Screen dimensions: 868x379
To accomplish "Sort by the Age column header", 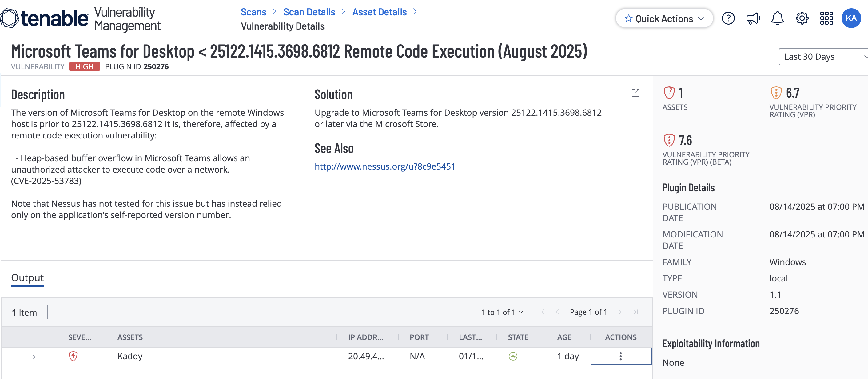I will pyautogui.click(x=564, y=337).
